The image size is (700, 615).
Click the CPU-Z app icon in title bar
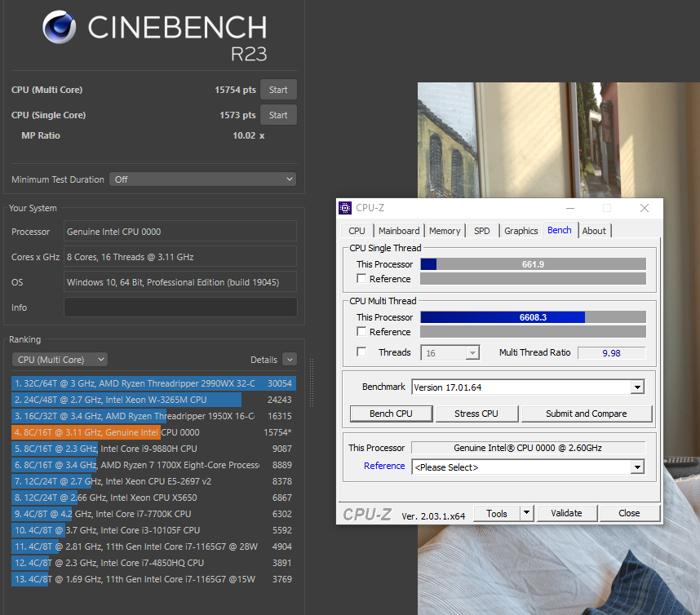coord(344,208)
